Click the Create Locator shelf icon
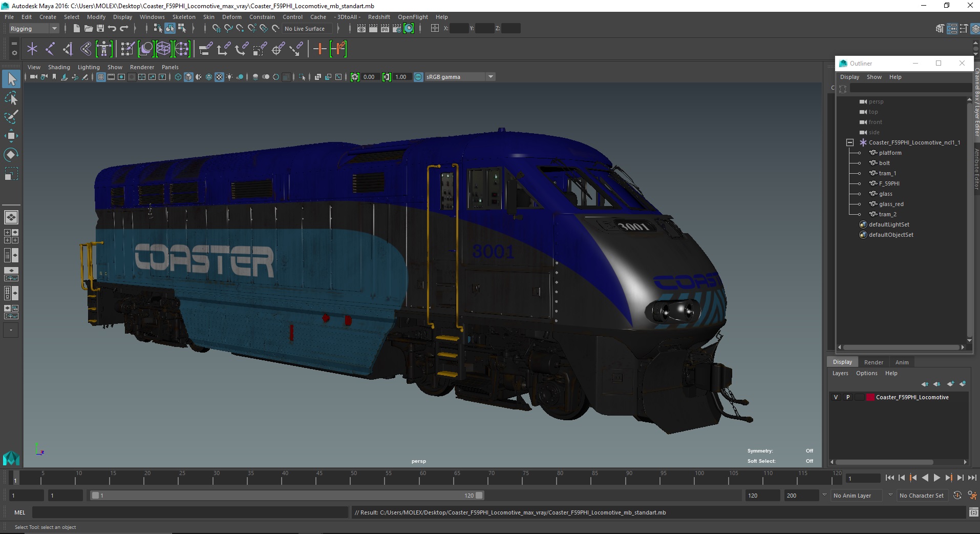This screenshot has width=980, height=534. [32, 49]
